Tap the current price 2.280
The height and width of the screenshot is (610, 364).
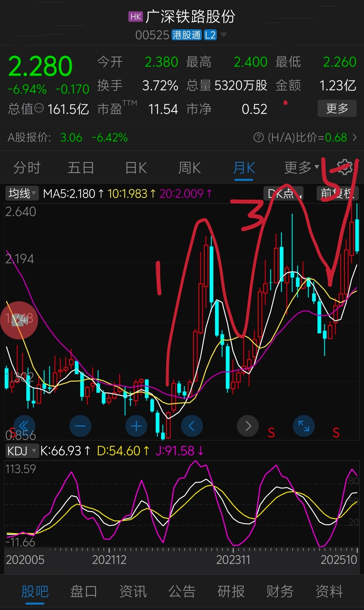point(40,66)
